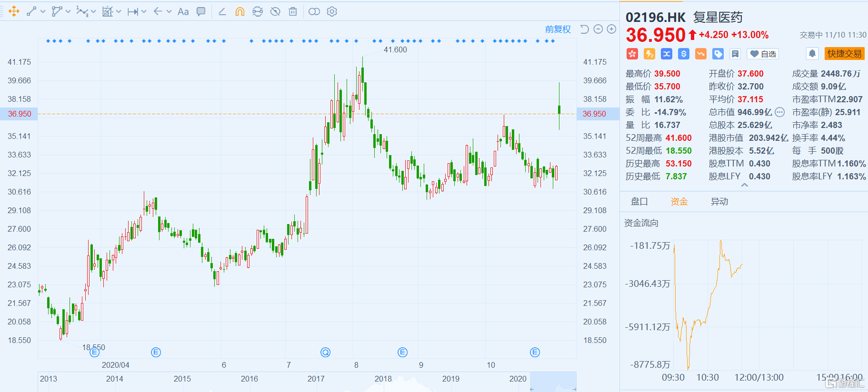The height and width of the screenshot is (392, 868).
Task: Select the left arrow annotation tool
Action: tap(158, 11)
